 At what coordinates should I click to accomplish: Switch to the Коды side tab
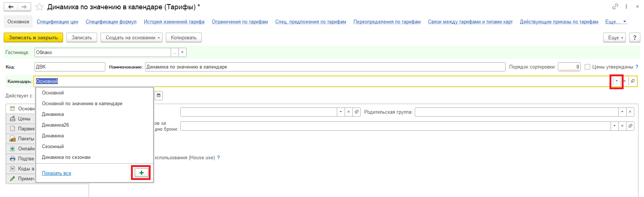coord(21,169)
